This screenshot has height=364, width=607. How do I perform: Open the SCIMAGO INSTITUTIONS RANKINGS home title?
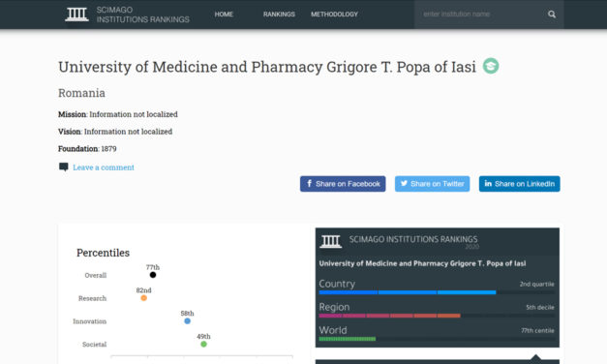pyautogui.click(x=143, y=15)
